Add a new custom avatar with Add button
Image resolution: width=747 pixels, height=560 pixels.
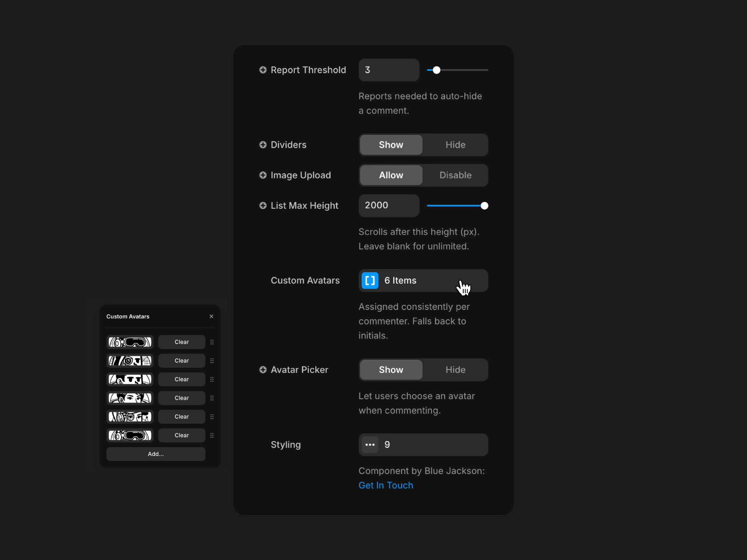click(x=156, y=454)
